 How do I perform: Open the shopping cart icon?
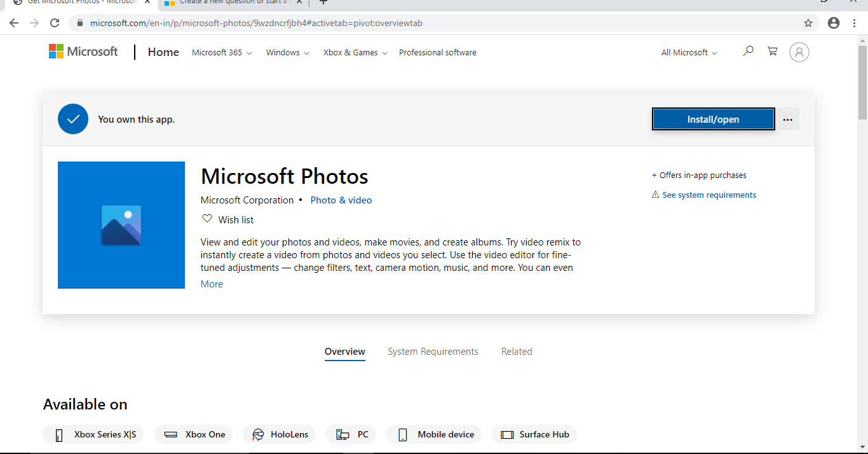[772, 51]
